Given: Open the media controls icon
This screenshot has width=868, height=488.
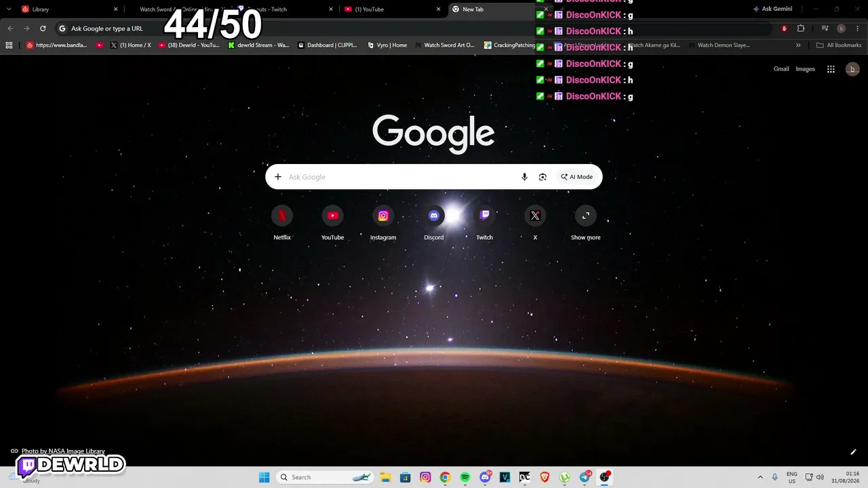Looking at the screenshot, I should coord(825,28).
